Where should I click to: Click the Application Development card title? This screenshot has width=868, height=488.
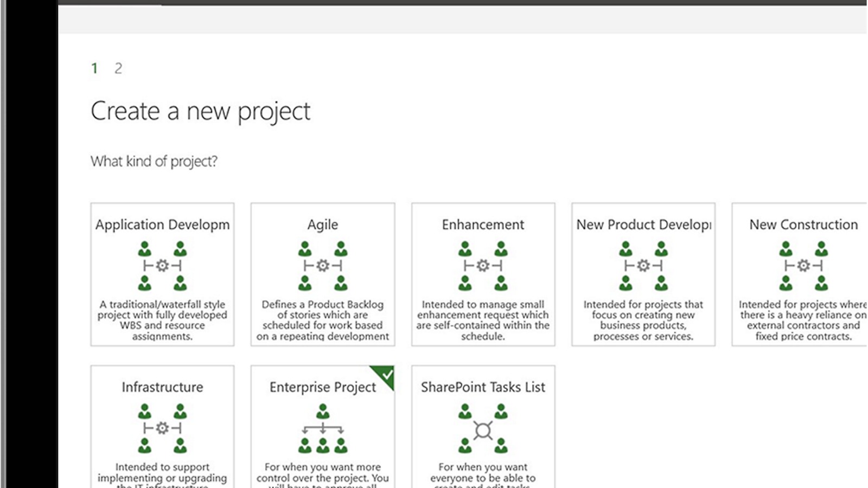click(x=162, y=224)
